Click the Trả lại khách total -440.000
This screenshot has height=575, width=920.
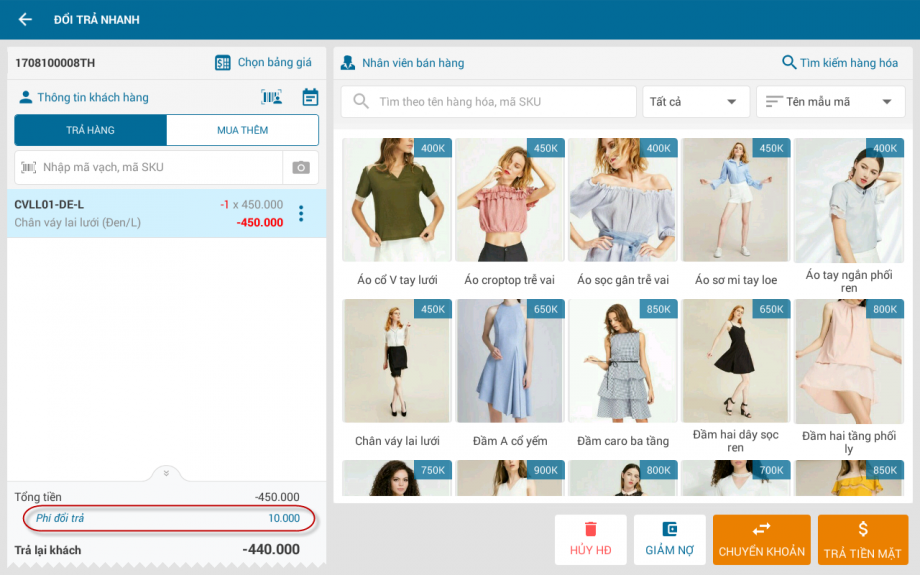pyautogui.click(x=271, y=550)
